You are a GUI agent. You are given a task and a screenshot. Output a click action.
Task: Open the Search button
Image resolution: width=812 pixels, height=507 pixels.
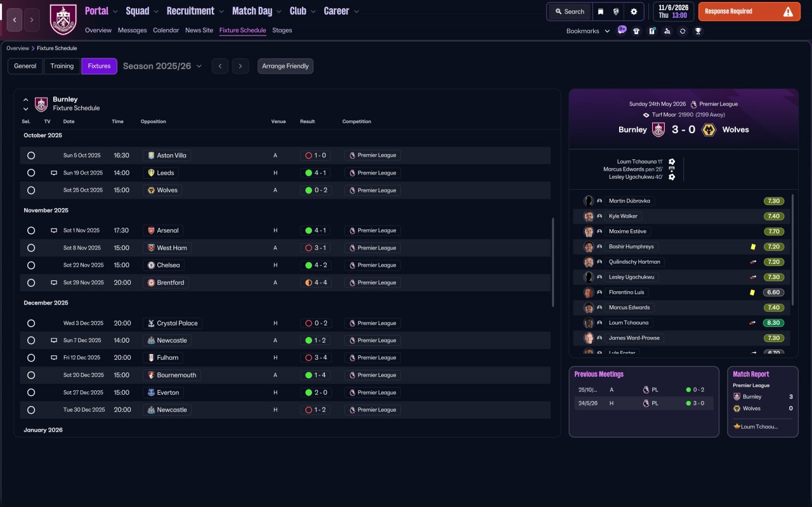pos(569,11)
